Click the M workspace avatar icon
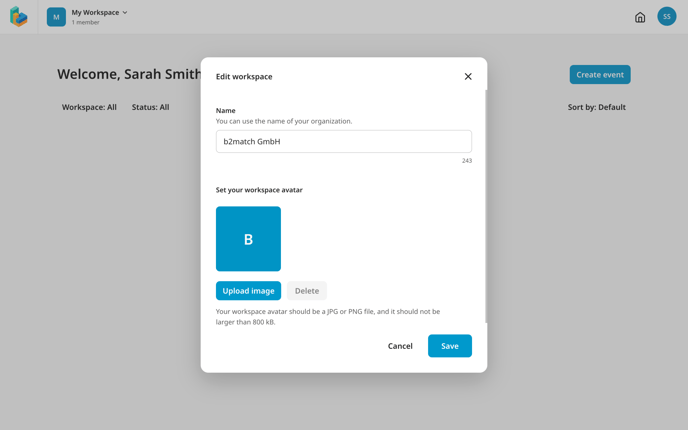The width and height of the screenshot is (688, 430). pyautogui.click(x=56, y=17)
